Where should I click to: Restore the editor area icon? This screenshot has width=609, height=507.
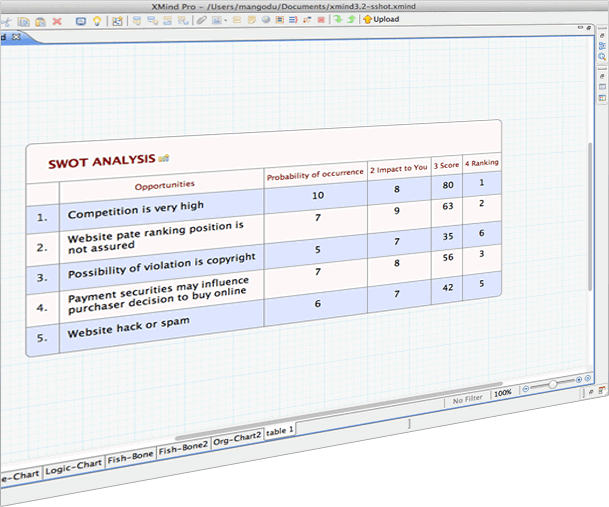(x=589, y=28)
